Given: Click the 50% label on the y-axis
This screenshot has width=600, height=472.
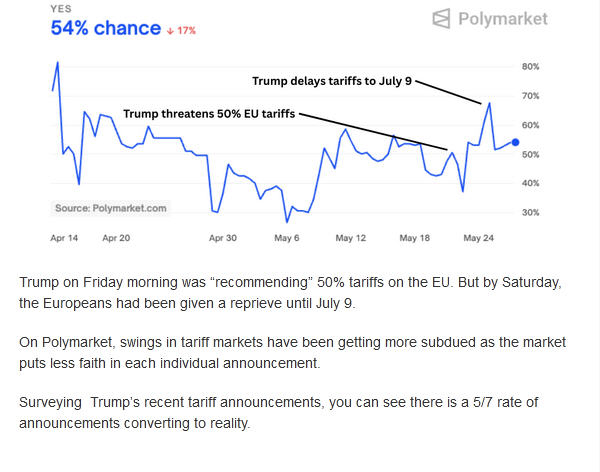Looking at the screenshot, I should click(530, 155).
